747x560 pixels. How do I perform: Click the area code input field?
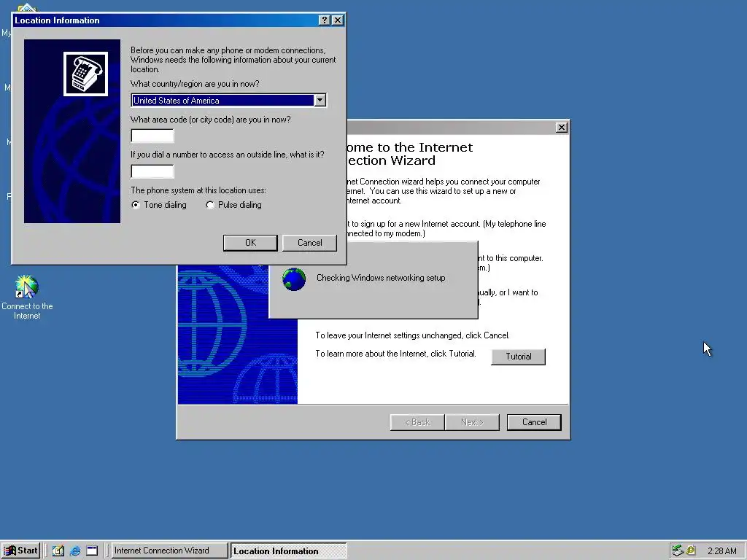[x=152, y=136]
